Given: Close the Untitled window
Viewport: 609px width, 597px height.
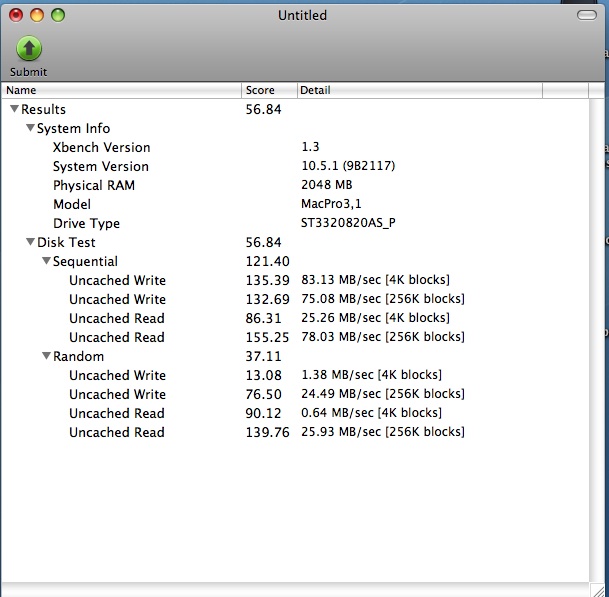Looking at the screenshot, I should [16, 15].
